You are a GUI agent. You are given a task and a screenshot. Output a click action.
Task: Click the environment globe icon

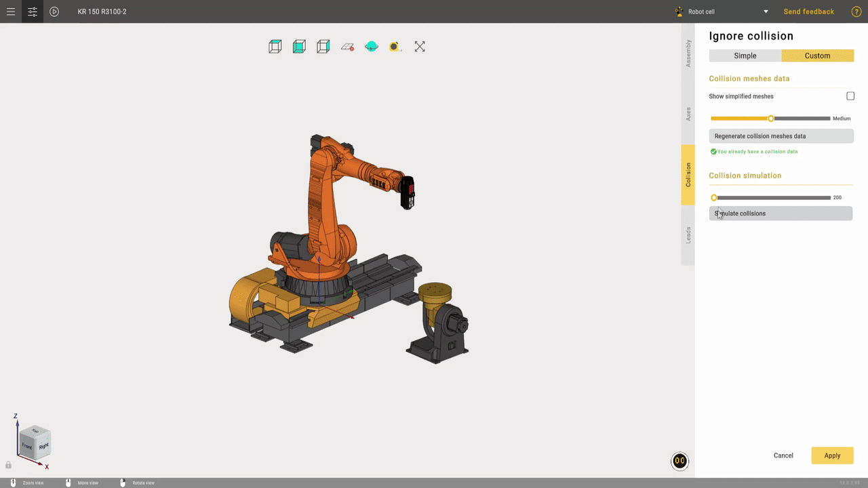(371, 46)
